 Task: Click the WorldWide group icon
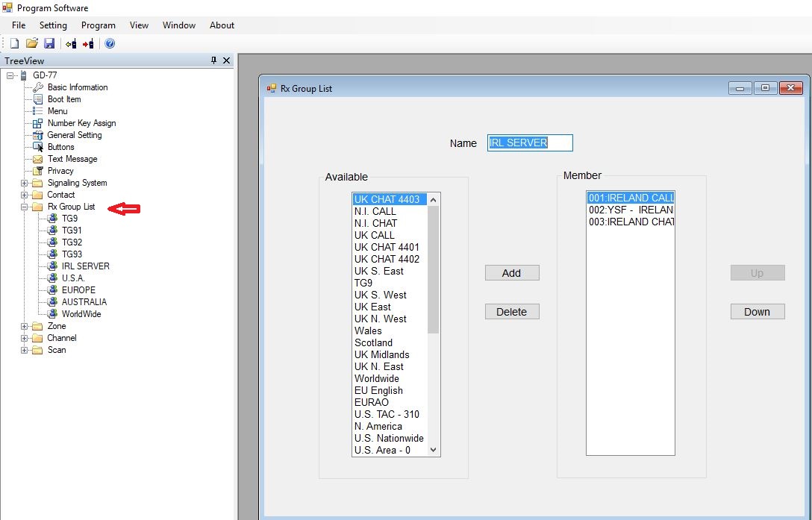pos(52,314)
